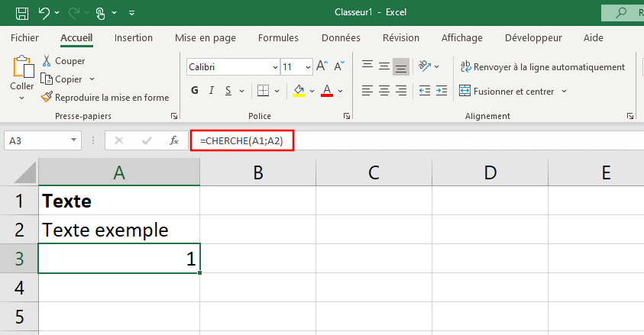Viewport: 644px width, 335px height.
Task: Expand the font size dropdown
Action: point(307,67)
